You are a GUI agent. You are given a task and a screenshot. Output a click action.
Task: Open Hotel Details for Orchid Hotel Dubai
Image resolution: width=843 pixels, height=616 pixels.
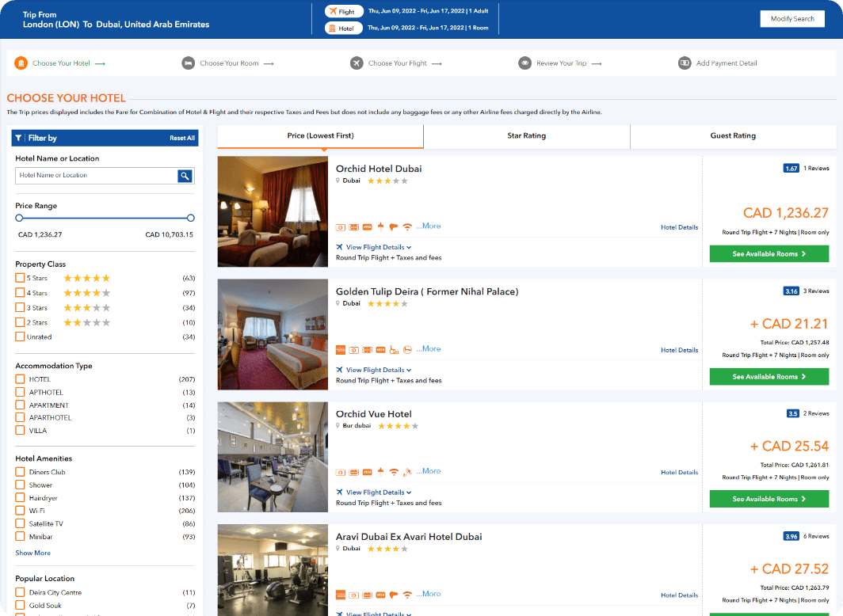click(x=680, y=228)
